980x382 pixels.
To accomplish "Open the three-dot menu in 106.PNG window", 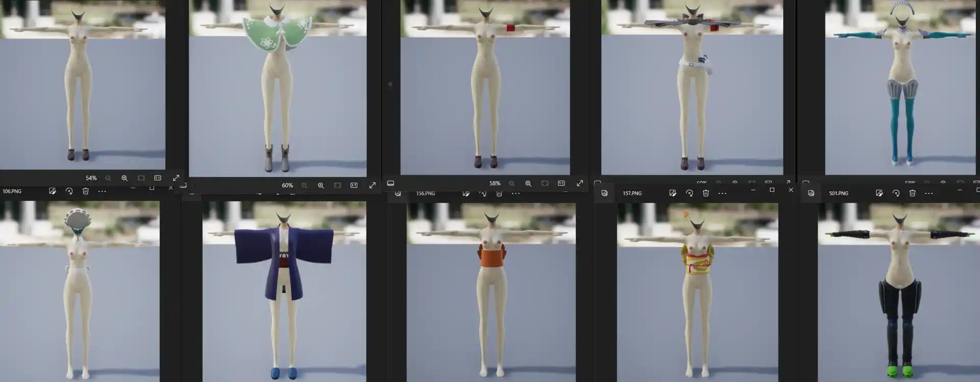I will tap(102, 191).
